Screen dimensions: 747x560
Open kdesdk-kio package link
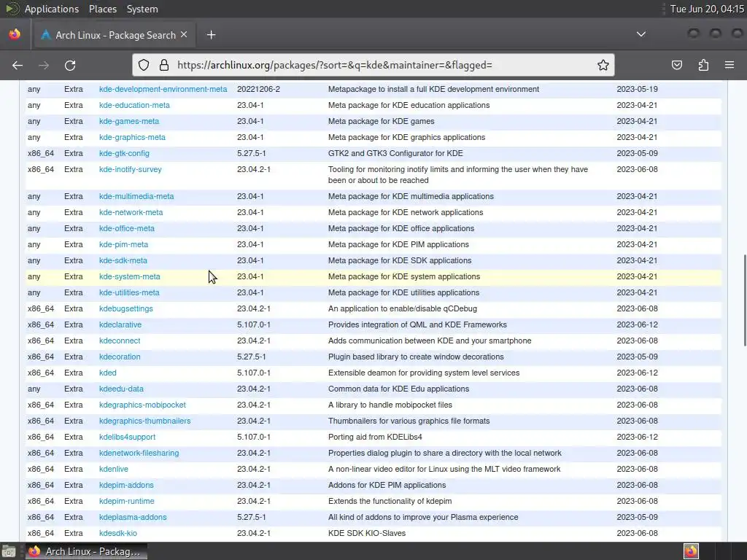[118, 533]
